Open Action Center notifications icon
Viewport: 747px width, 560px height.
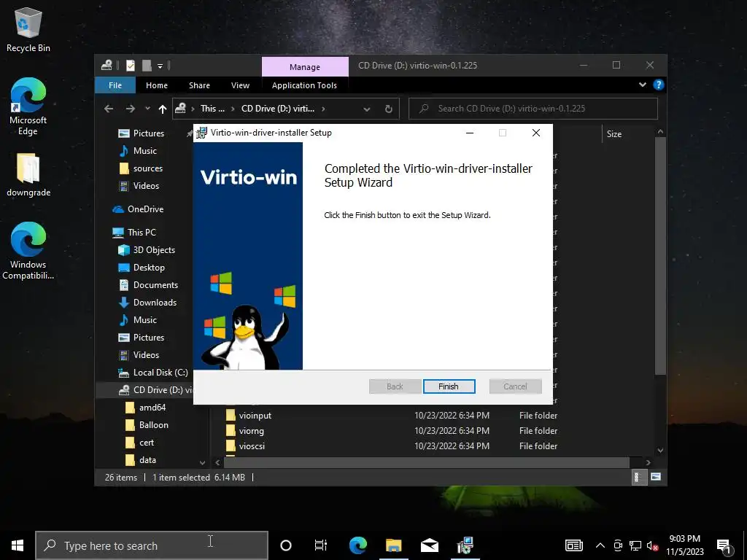coord(724,546)
